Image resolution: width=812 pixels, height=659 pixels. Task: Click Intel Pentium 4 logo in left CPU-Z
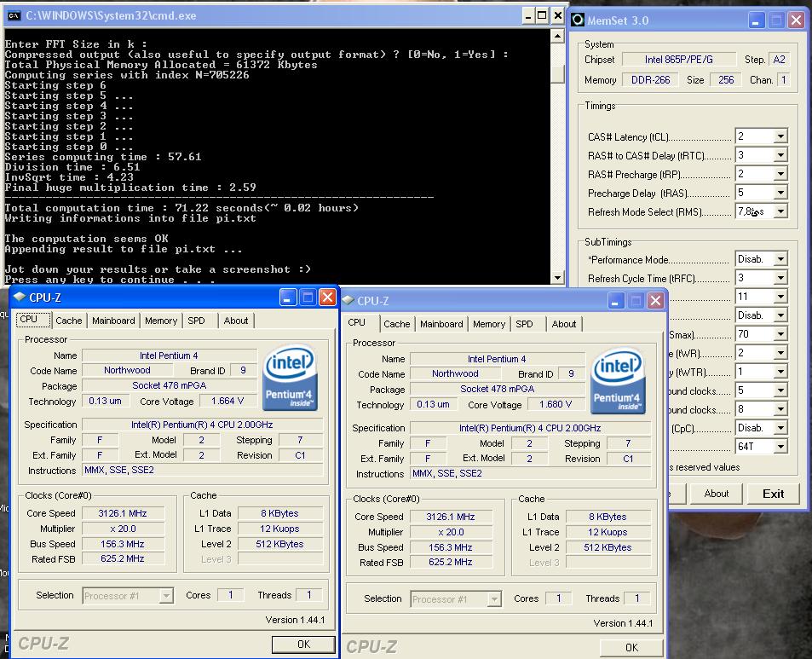tap(290, 378)
